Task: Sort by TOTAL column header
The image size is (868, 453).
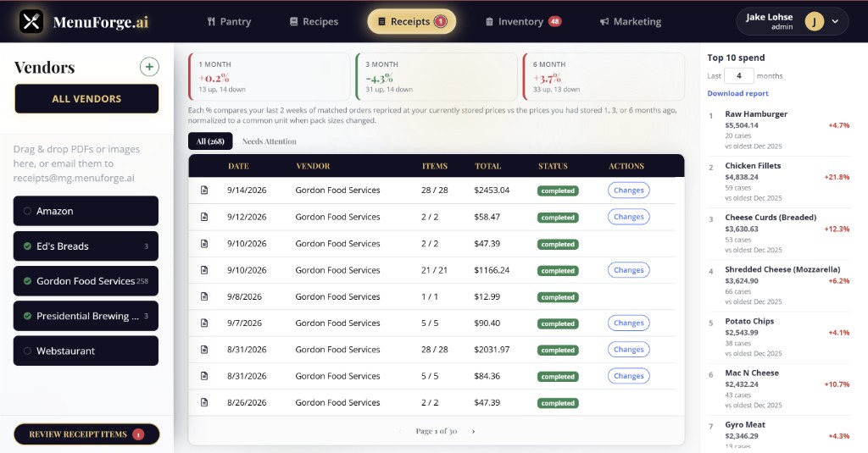Action: click(487, 166)
